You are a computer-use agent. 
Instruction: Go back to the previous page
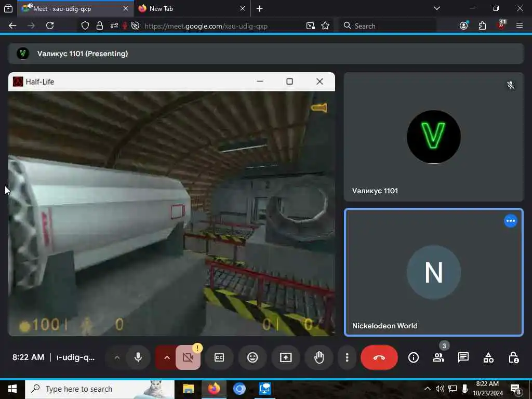pos(12,26)
